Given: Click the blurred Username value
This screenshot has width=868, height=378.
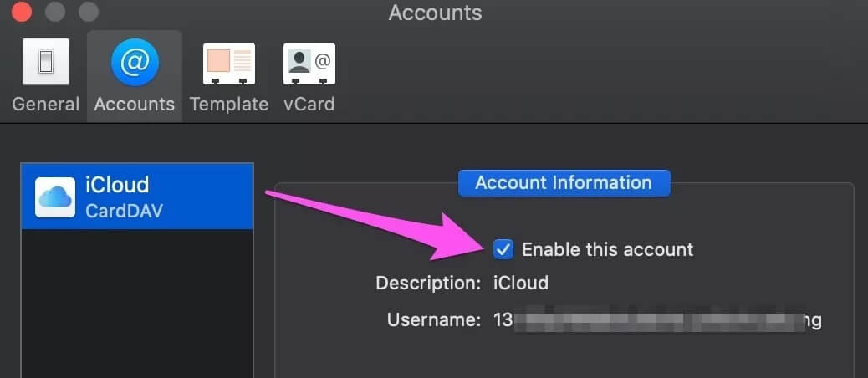Looking at the screenshot, I should point(657,320).
